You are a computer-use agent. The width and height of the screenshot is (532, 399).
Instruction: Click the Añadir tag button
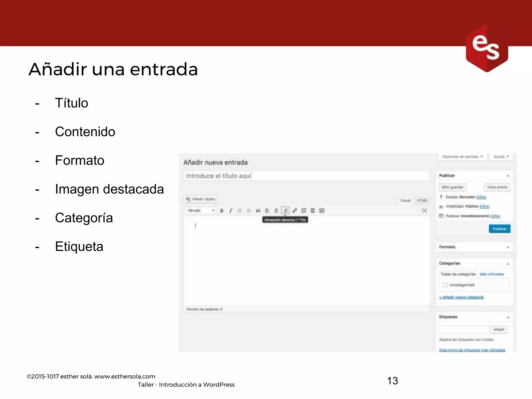[x=499, y=330]
